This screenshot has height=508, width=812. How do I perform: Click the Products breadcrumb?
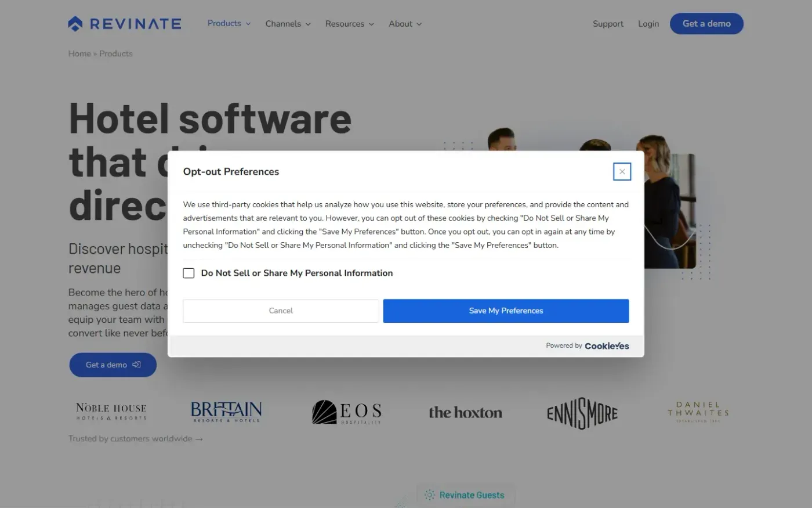point(116,53)
